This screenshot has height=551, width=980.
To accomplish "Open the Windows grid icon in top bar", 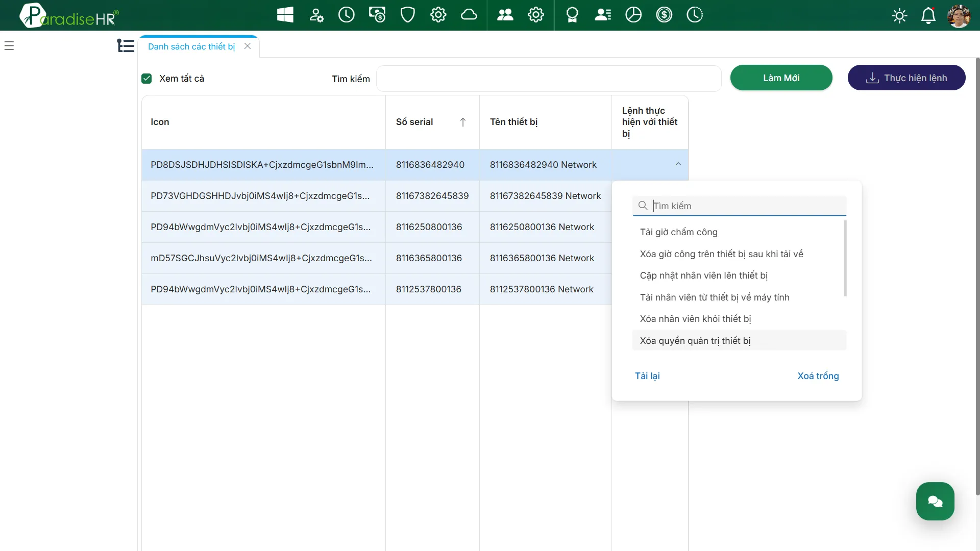I will tap(285, 15).
